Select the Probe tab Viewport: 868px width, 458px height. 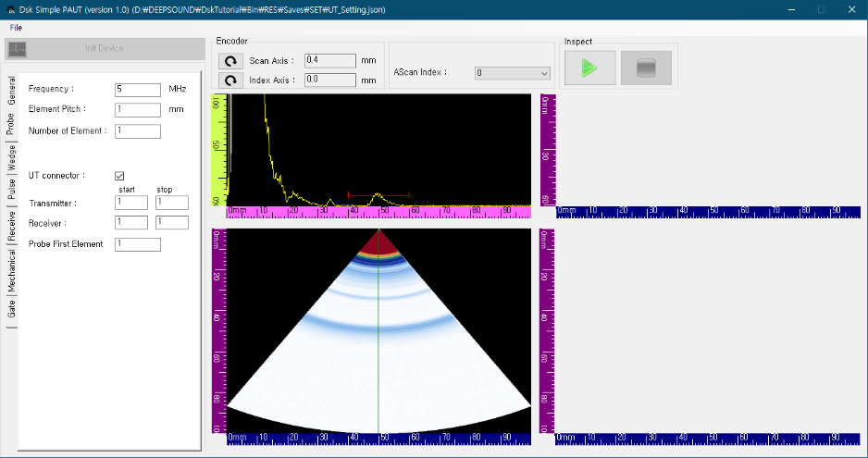pos(10,125)
